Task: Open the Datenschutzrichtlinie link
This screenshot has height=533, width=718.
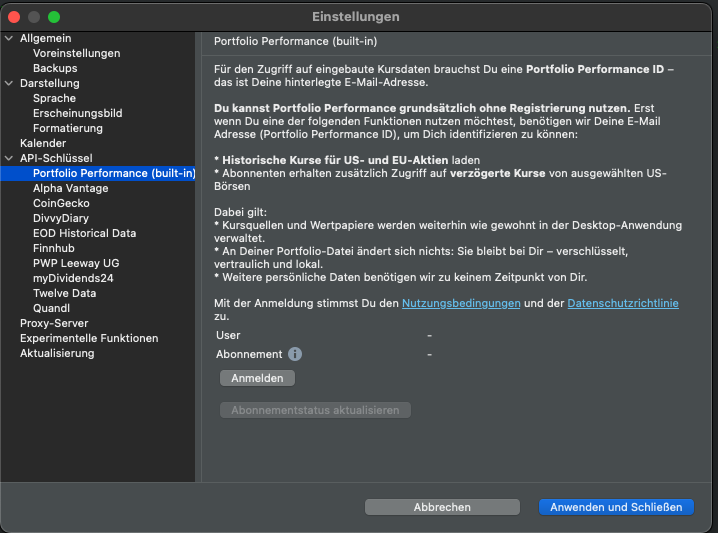Action: tap(622, 303)
